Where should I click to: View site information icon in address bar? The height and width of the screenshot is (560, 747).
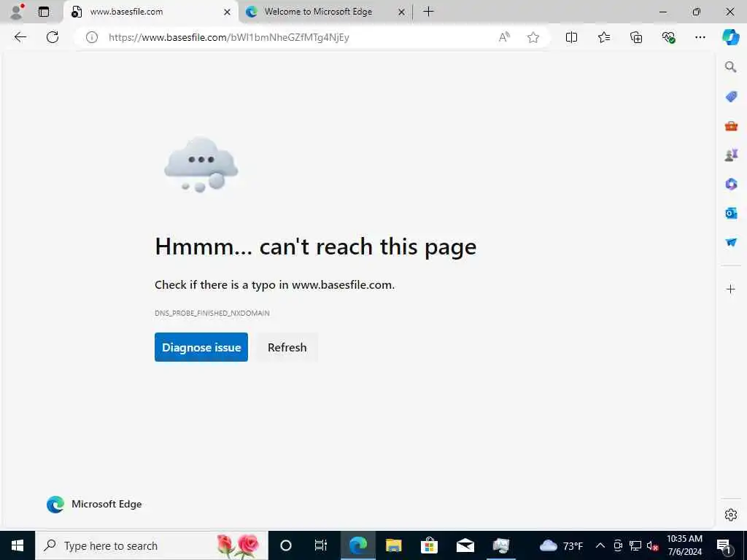pos(91,37)
